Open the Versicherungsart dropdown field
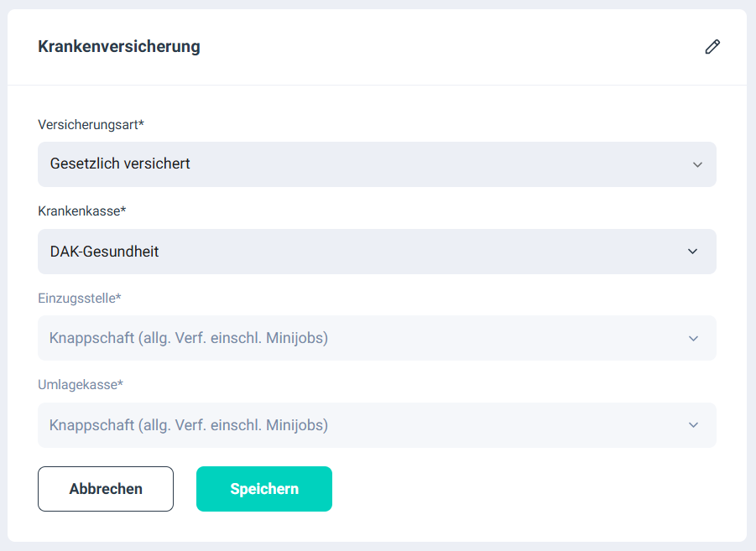This screenshot has height=551, width=756. pyautogui.click(x=377, y=164)
